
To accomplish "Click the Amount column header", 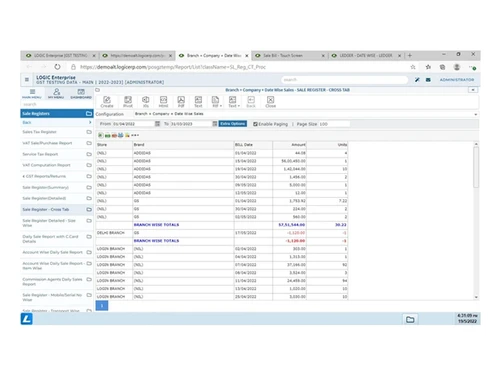I will tap(289, 145).
